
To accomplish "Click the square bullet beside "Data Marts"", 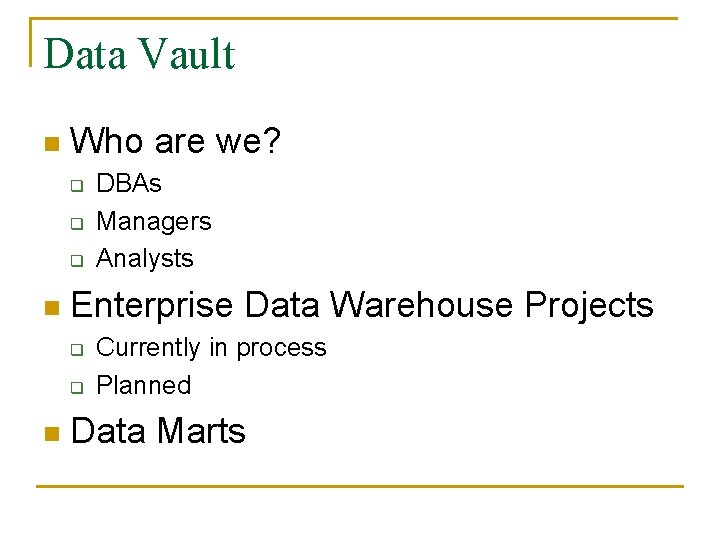I will 51,435.
